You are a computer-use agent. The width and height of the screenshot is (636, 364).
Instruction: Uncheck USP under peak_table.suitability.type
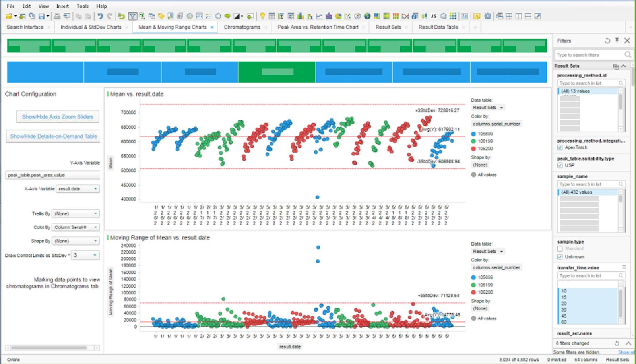560,165
